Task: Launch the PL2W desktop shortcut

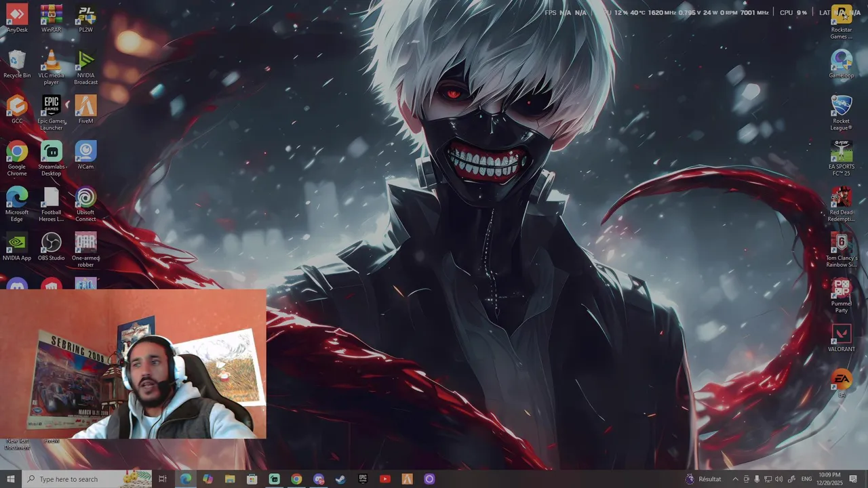Action: (85, 18)
